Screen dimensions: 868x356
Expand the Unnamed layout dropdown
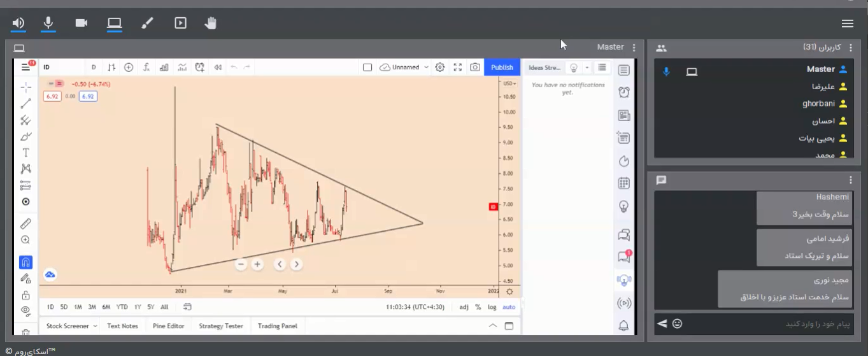click(426, 68)
